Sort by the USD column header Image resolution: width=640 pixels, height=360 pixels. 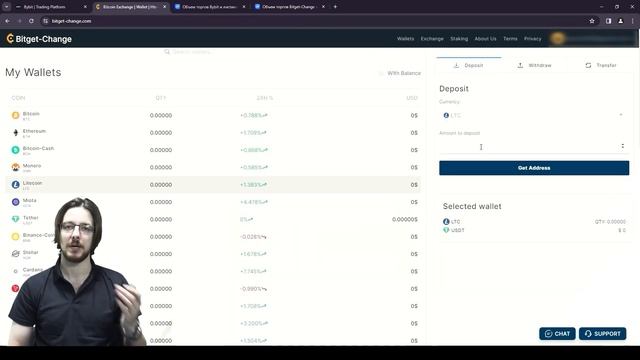(x=412, y=98)
